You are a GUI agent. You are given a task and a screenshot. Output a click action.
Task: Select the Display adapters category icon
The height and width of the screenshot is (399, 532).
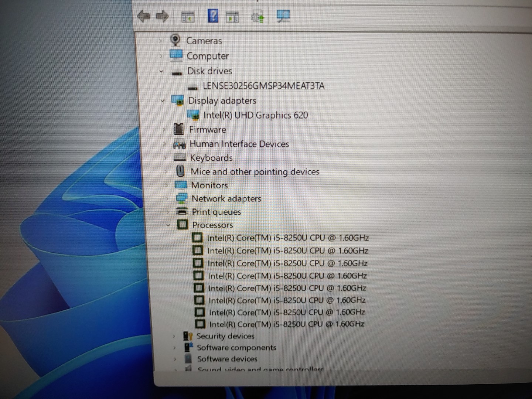[178, 100]
